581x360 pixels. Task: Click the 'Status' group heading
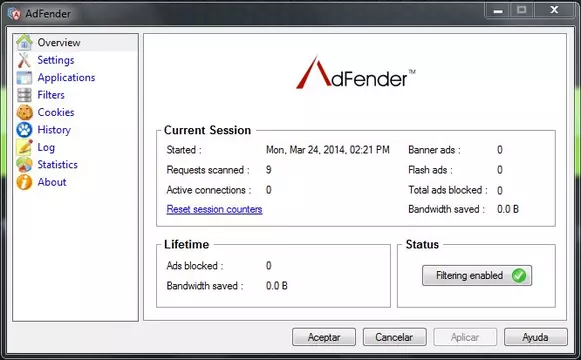click(422, 244)
